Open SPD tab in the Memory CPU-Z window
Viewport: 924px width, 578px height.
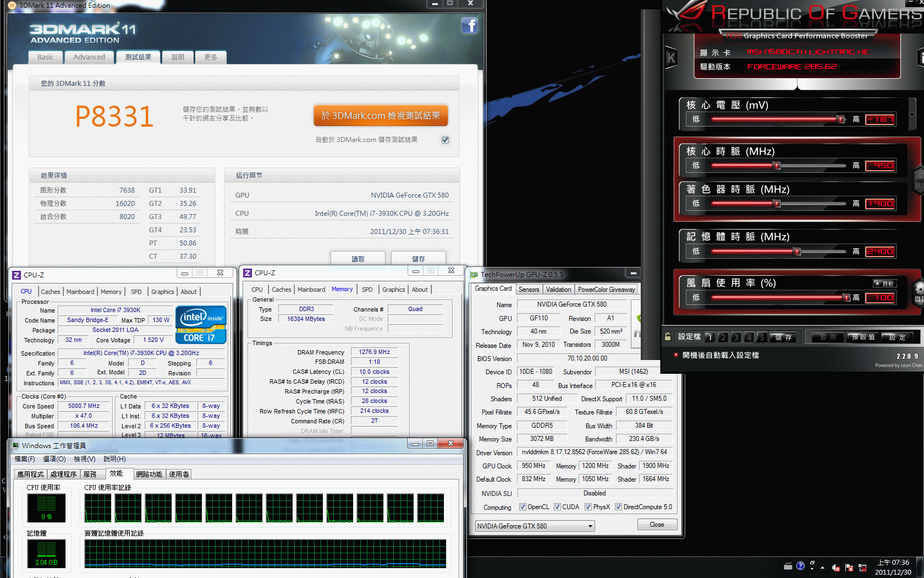(367, 290)
